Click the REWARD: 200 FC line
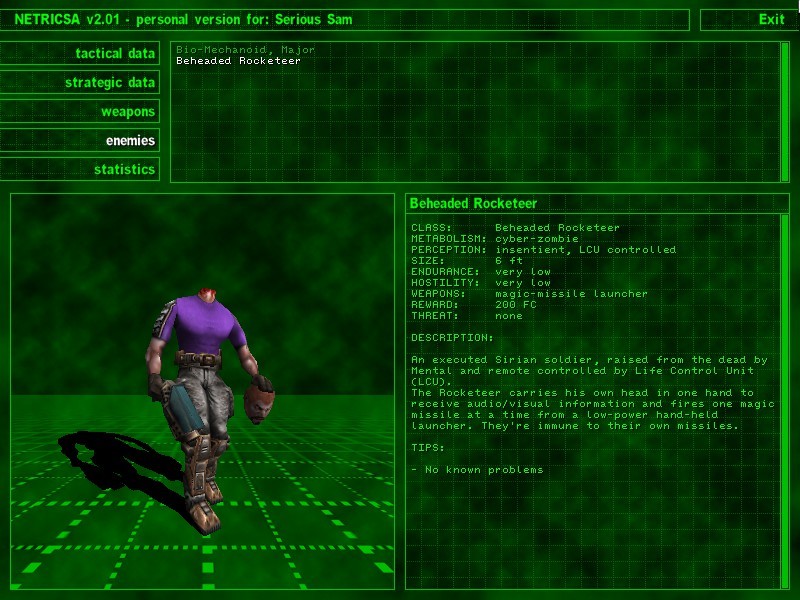Image resolution: width=800 pixels, height=600 pixels. 474,305
